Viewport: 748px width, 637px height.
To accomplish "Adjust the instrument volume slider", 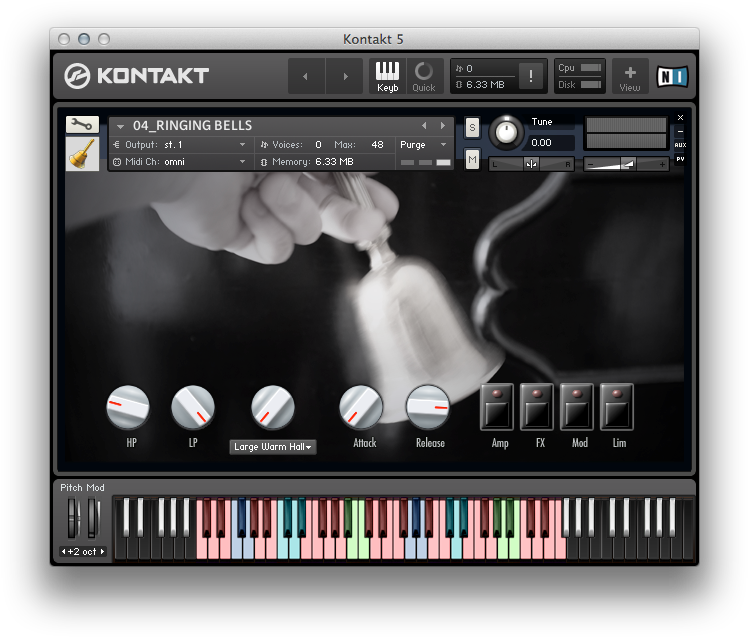I will 626,164.
